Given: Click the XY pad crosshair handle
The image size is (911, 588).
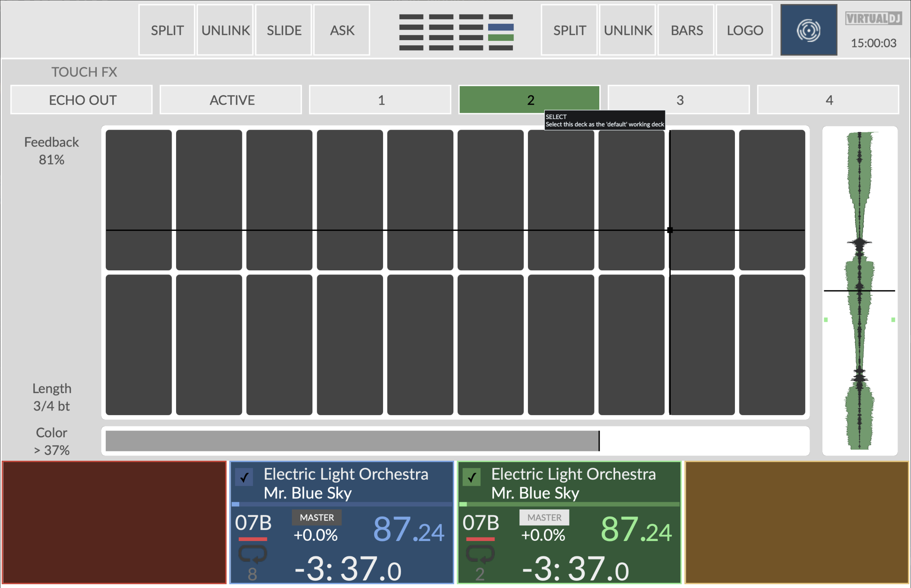Looking at the screenshot, I should pyautogui.click(x=670, y=230).
